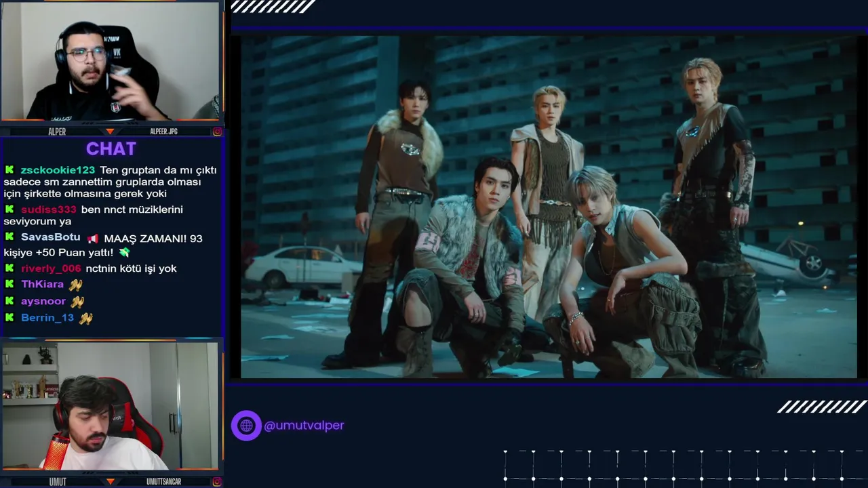Open chat user Berrin_13's name
Image resolution: width=868 pixels, height=488 pixels.
47,318
